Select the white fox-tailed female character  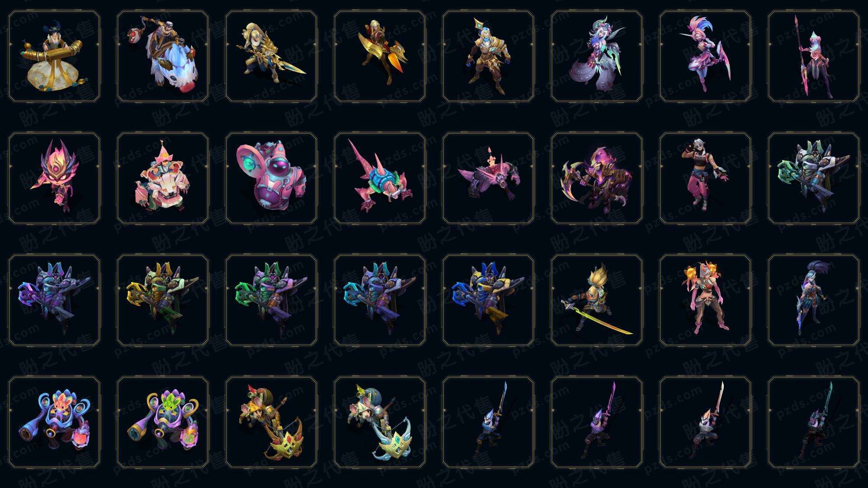coord(597,56)
